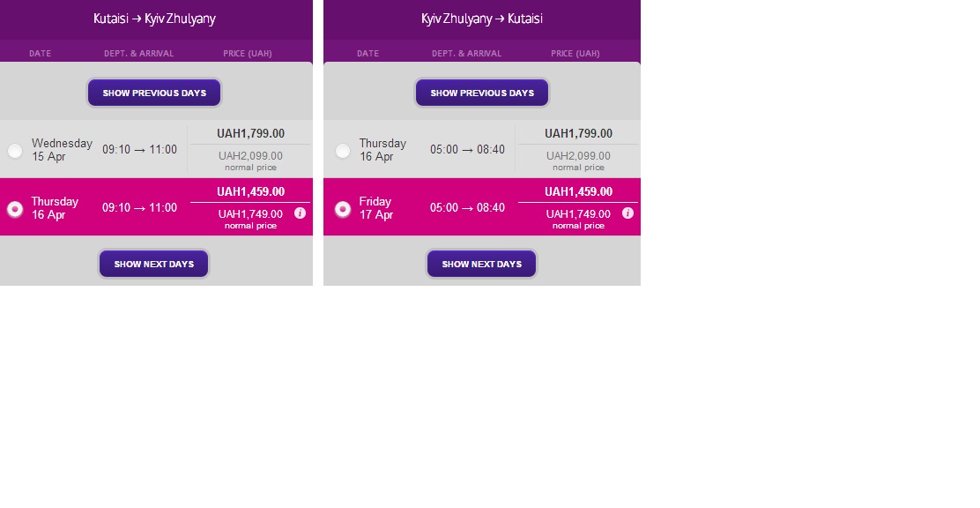Screen dimensions: 980x508
Task: Click UAH1,749.00 normal price on Friday flight
Action: pyautogui.click(x=578, y=214)
